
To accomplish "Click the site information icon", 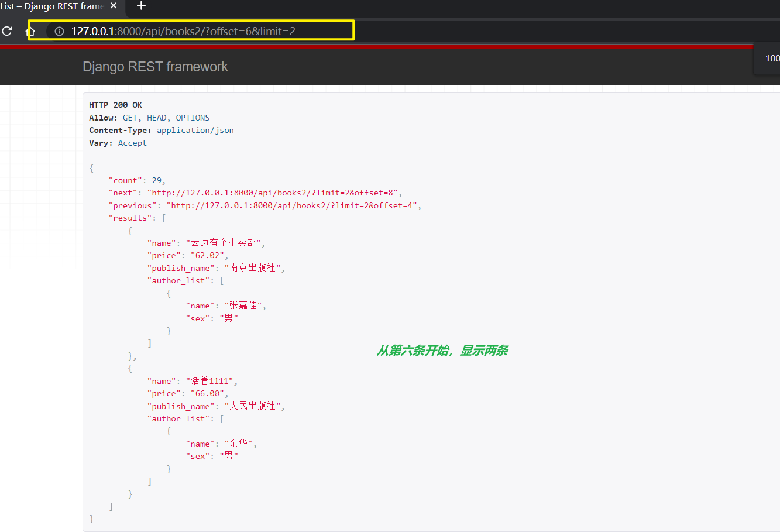I will click(59, 31).
